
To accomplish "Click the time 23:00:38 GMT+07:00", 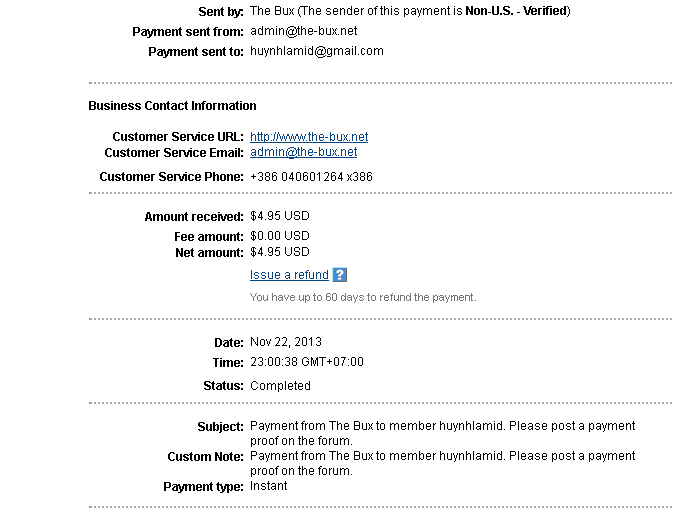I will coord(306,362).
